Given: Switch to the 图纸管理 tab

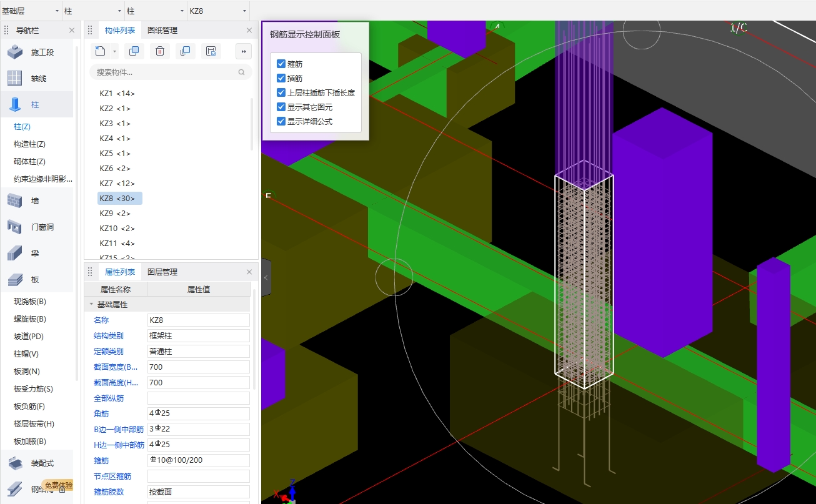Looking at the screenshot, I should click(162, 30).
